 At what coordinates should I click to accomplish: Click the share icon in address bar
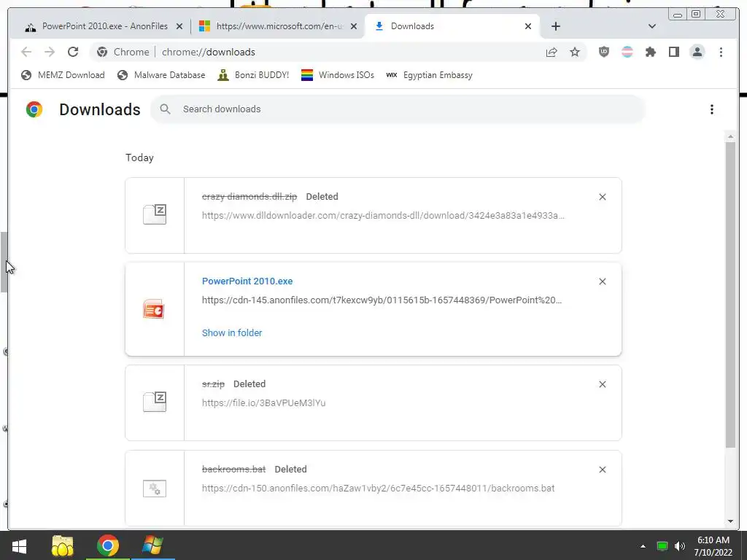pyautogui.click(x=551, y=52)
